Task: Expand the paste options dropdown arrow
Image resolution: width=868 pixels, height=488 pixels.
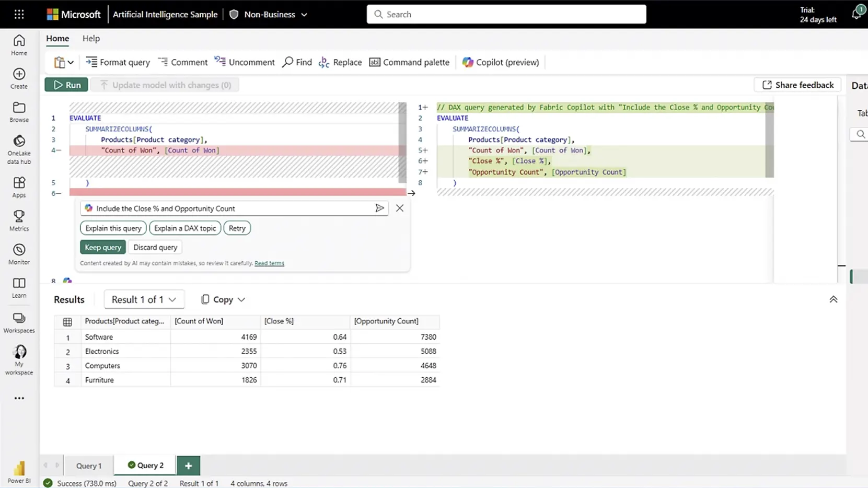Action: click(71, 62)
